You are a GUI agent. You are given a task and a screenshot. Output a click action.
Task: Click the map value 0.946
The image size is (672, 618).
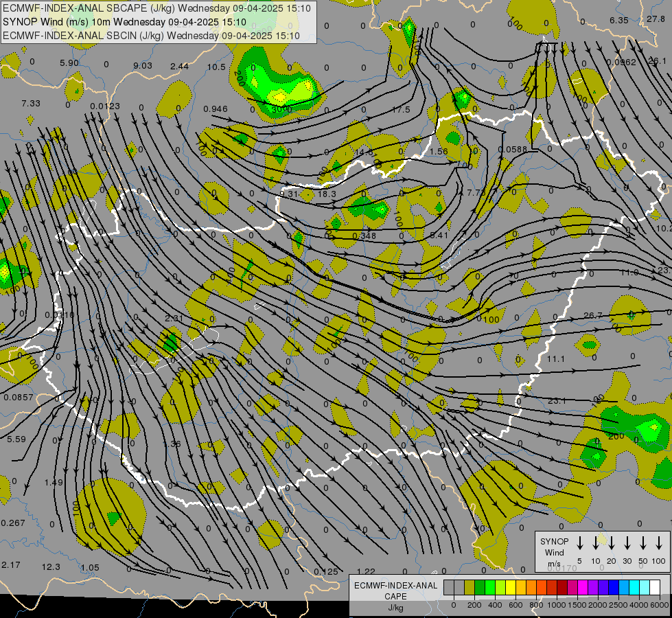point(216,109)
